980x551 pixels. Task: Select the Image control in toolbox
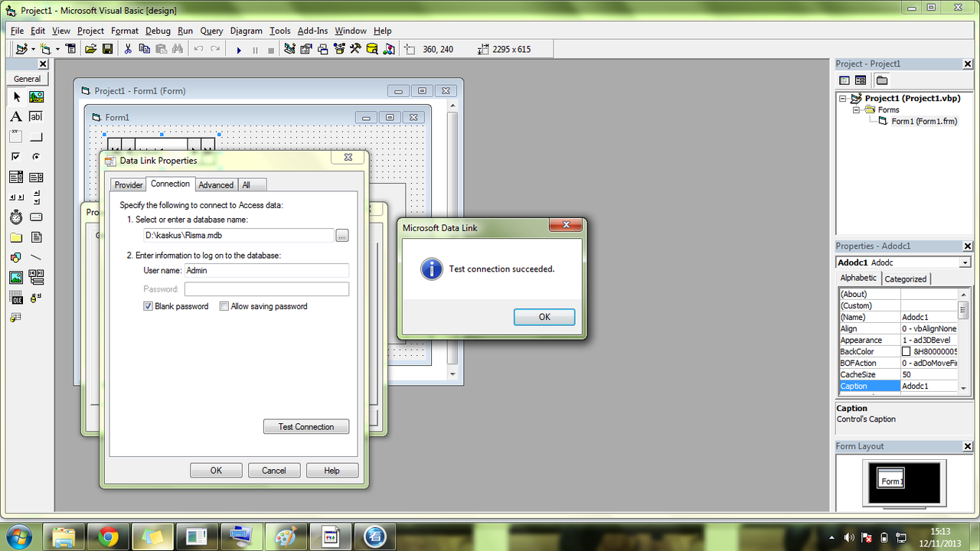click(16, 277)
